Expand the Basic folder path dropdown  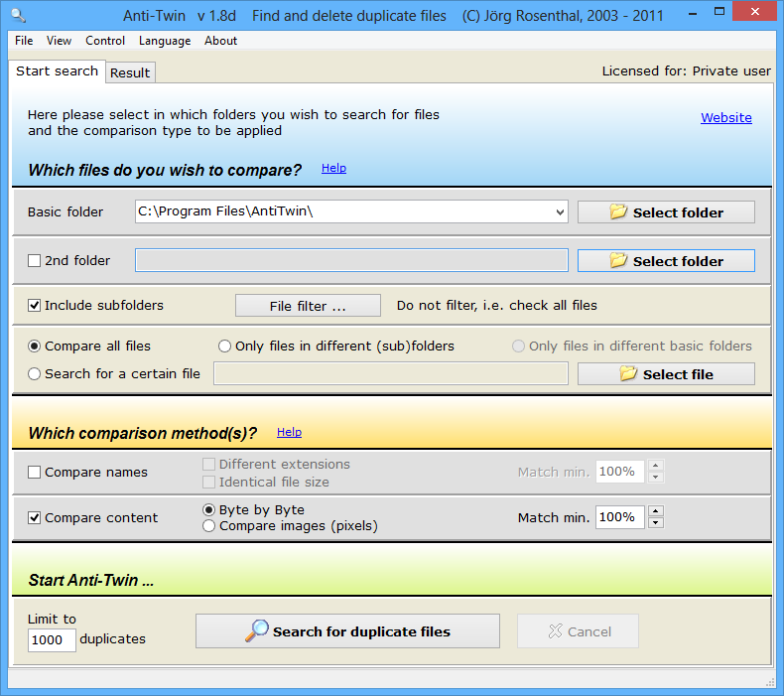click(x=560, y=212)
